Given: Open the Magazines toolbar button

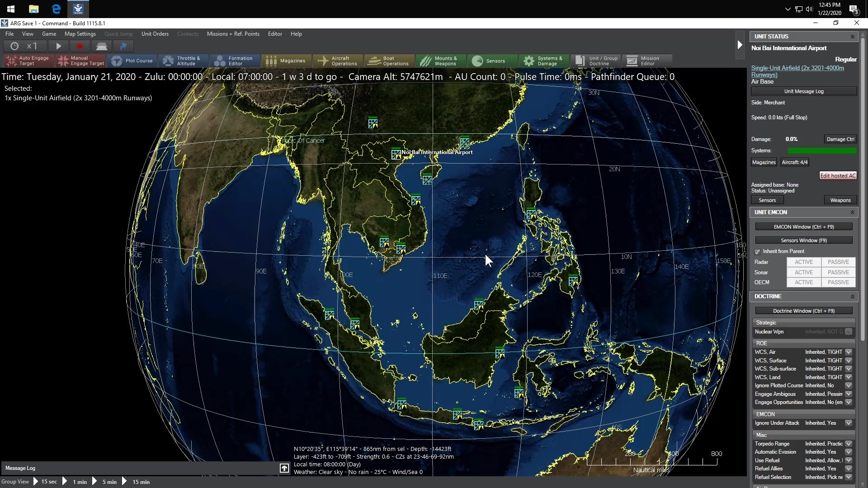Looking at the screenshot, I should pos(286,61).
